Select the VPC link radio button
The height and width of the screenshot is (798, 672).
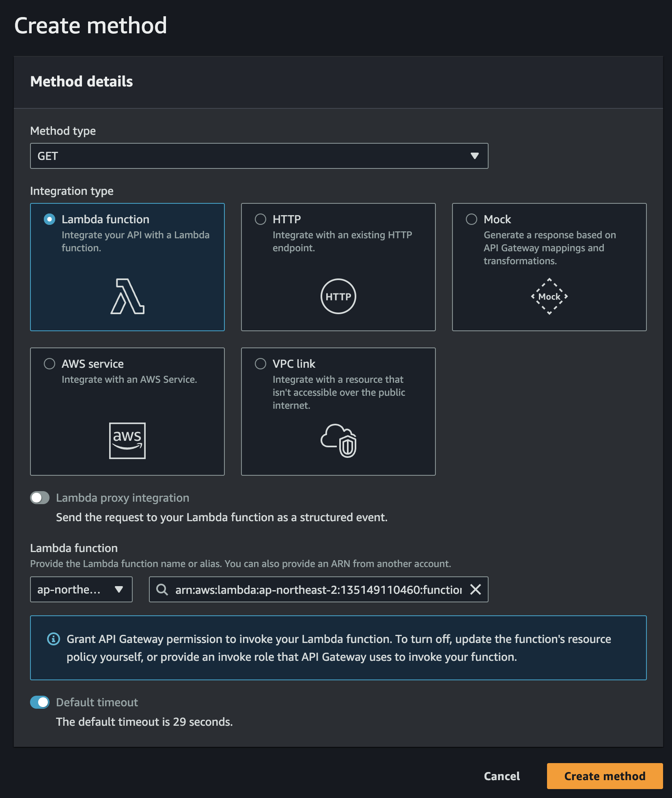[261, 364]
